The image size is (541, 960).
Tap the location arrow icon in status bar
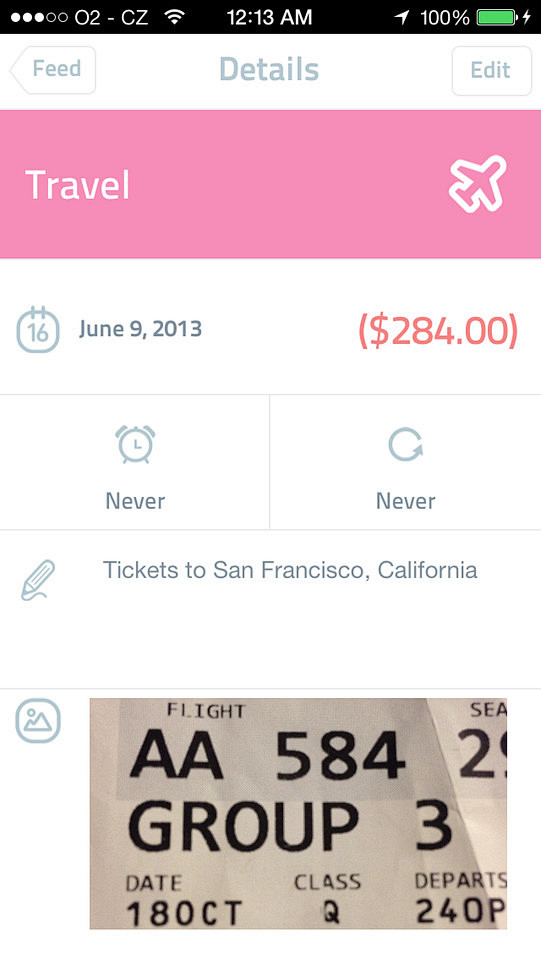tap(401, 17)
